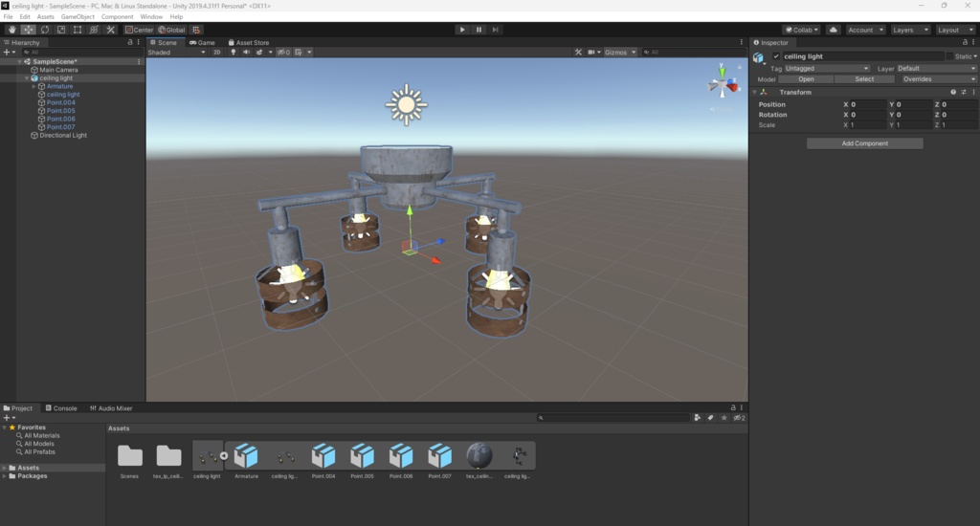Toggle Global handle rotation button
The image size is (980, 526).
pyautogui.click(x=172, y=30)
